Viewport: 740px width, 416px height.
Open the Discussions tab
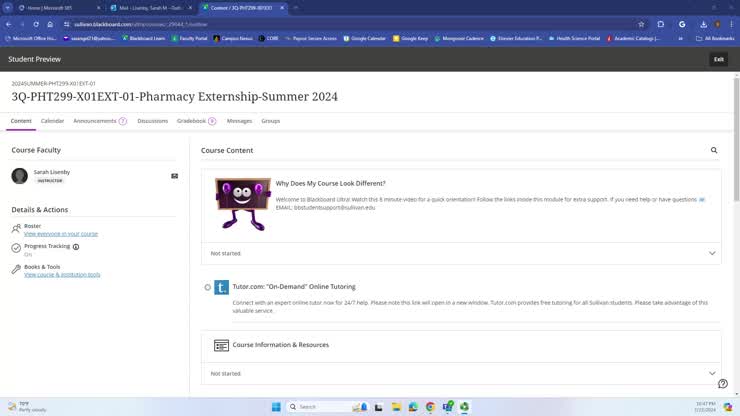click(x=152, y=121)
